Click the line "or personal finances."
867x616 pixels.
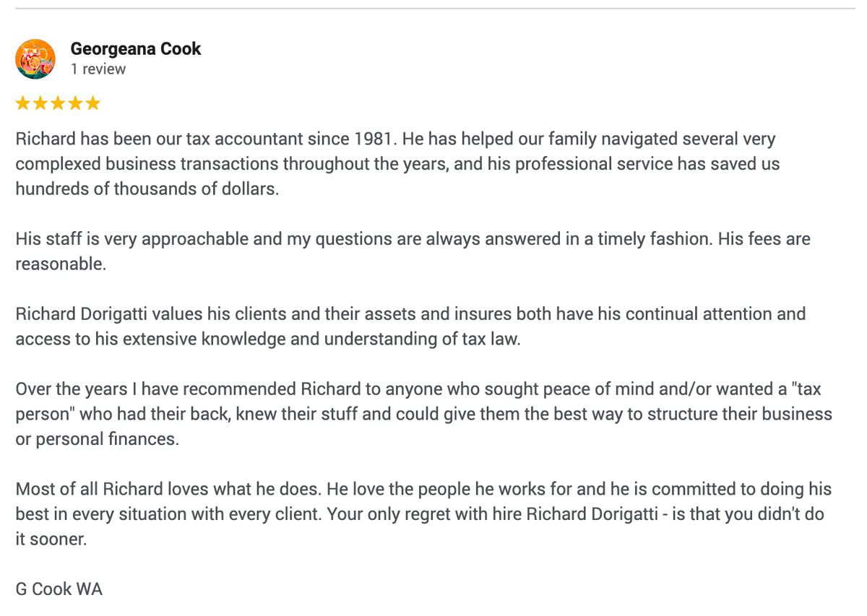[97, 439]
